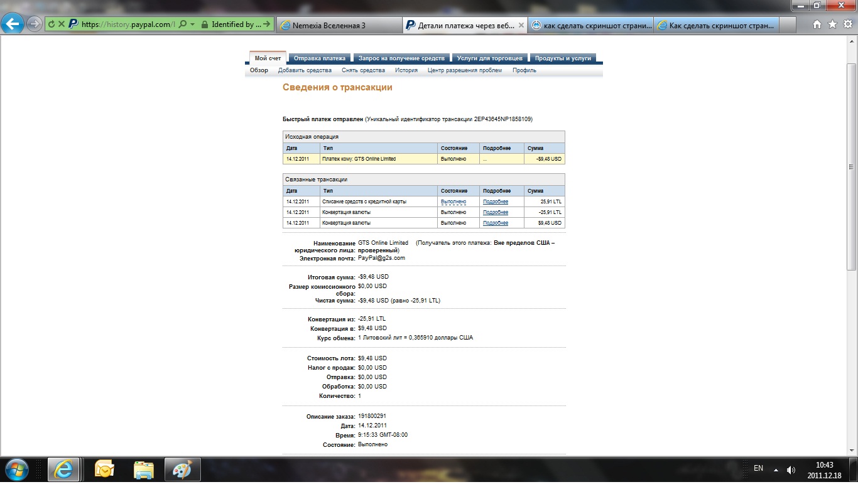
Task: Click Подробнее link for credit card charge
Action: point(495,201)
